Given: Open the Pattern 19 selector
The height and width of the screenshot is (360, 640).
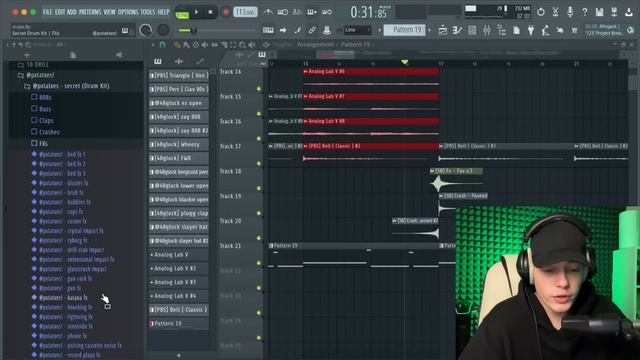Looking at the screenshot, I should point(404,30).
